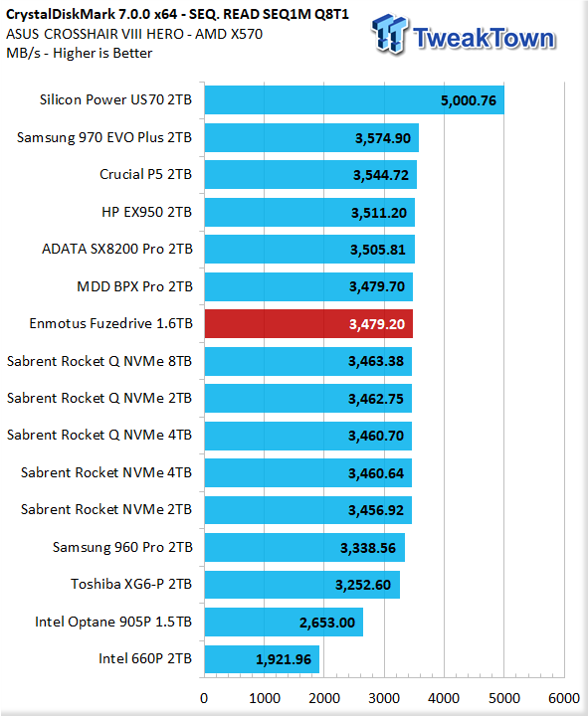
Task: Click the Silicon Power US70 2TB bar
Action: point(354,100)
